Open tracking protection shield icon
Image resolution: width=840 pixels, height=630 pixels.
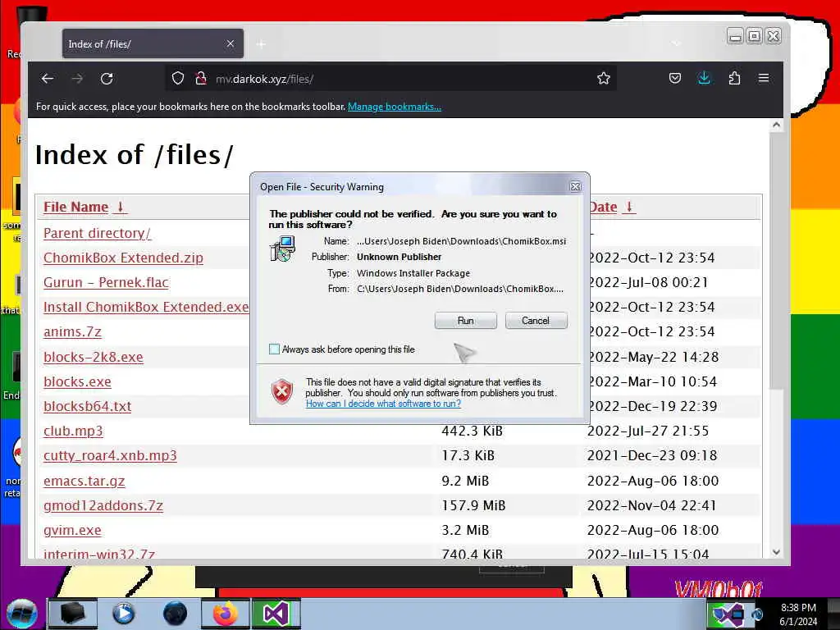[178, 79]
